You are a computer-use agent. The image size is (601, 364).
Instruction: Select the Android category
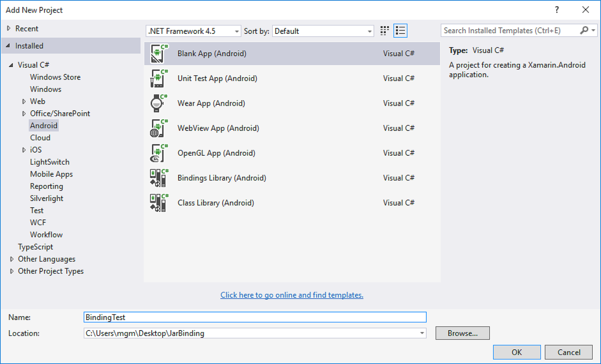coord(44,126)
